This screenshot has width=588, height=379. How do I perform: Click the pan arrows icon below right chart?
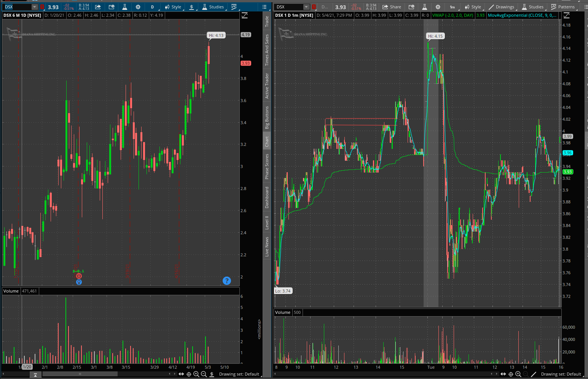click(x=503, y=374)
